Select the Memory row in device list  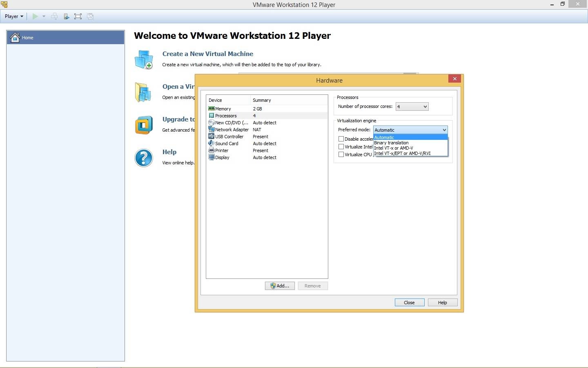pyautogui.click(x=267, y=108)
